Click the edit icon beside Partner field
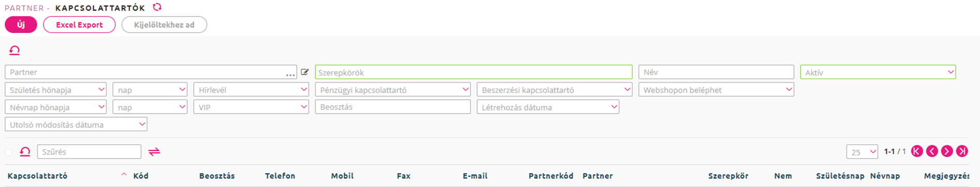This screenshot has width=980, height=187. pyautogui.click(x=305, y=72)
